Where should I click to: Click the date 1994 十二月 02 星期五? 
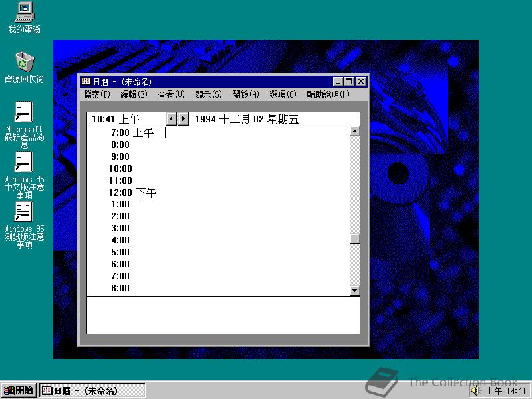[247, 119]
